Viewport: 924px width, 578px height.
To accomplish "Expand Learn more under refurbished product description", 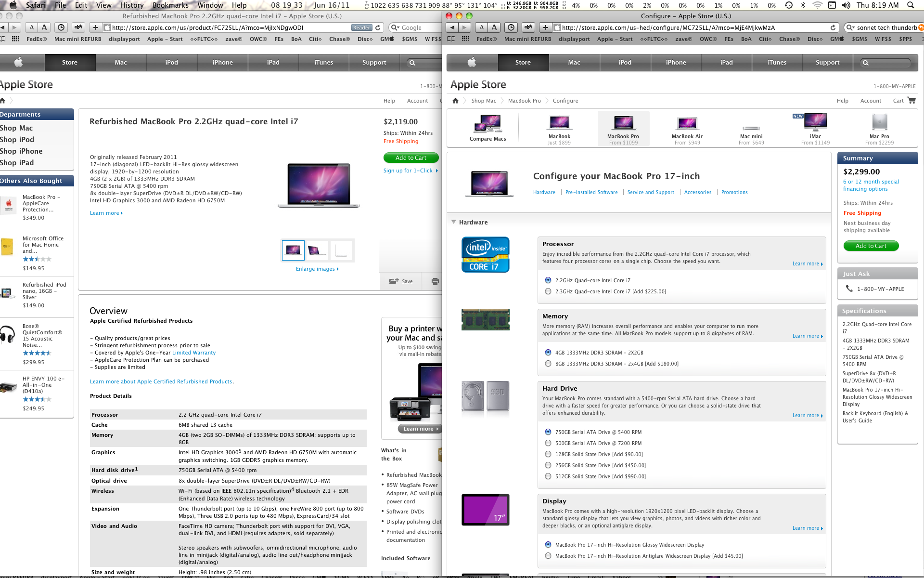I will point(106,213).
